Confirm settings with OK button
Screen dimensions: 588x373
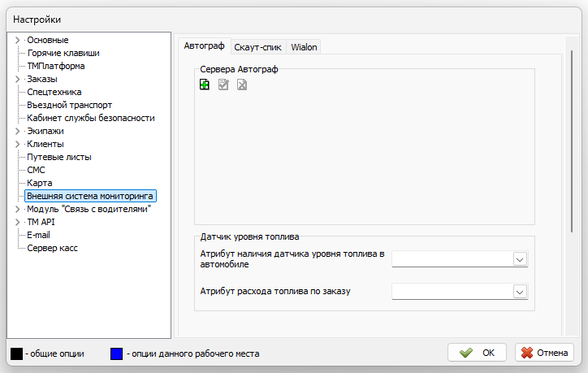[477, 353]
